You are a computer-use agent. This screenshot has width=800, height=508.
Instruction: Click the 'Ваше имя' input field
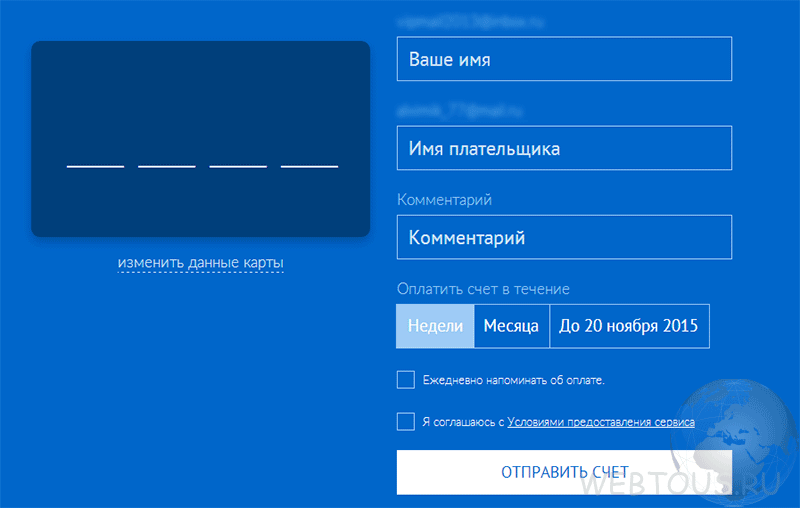coord(564,59)
